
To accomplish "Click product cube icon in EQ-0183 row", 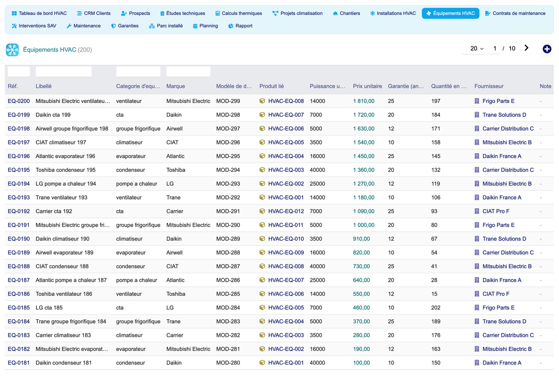I will click(262, 335).
